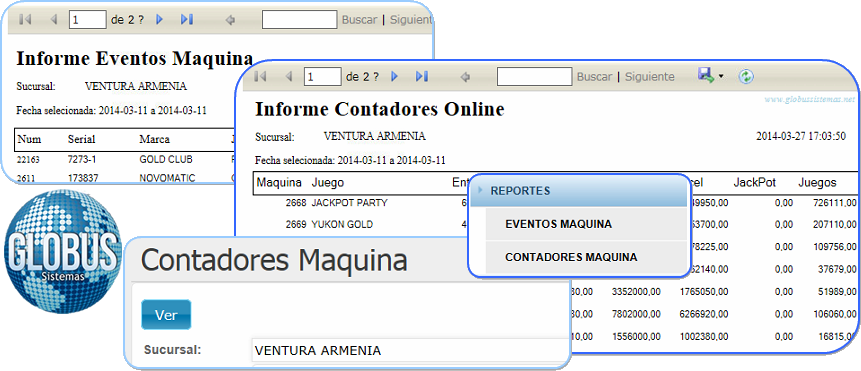Screen dimensions: 861x371
Task: Click value 3352000,00 in Contadores table
Action: point(636,291)
